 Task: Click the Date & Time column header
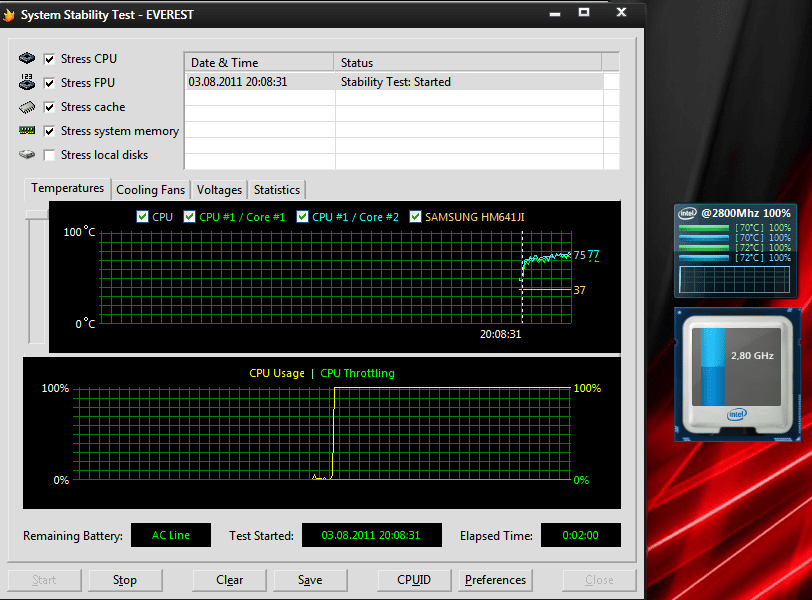point(259,63)
